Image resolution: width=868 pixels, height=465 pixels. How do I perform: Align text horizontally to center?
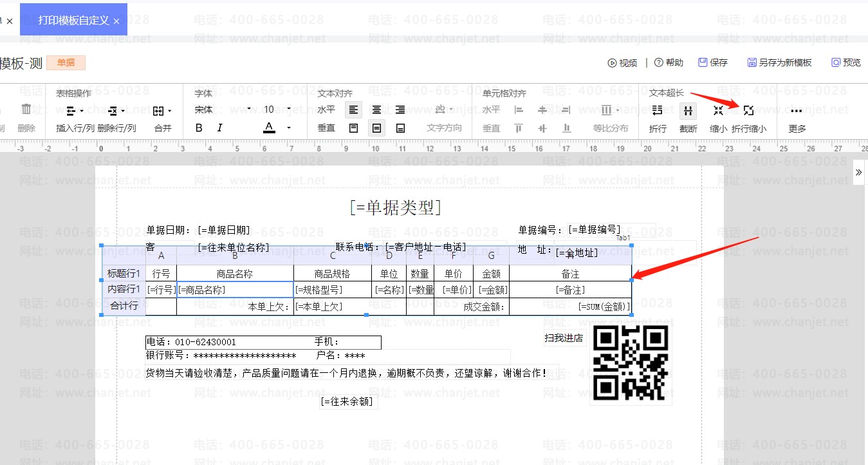click(x=377, y=110)
